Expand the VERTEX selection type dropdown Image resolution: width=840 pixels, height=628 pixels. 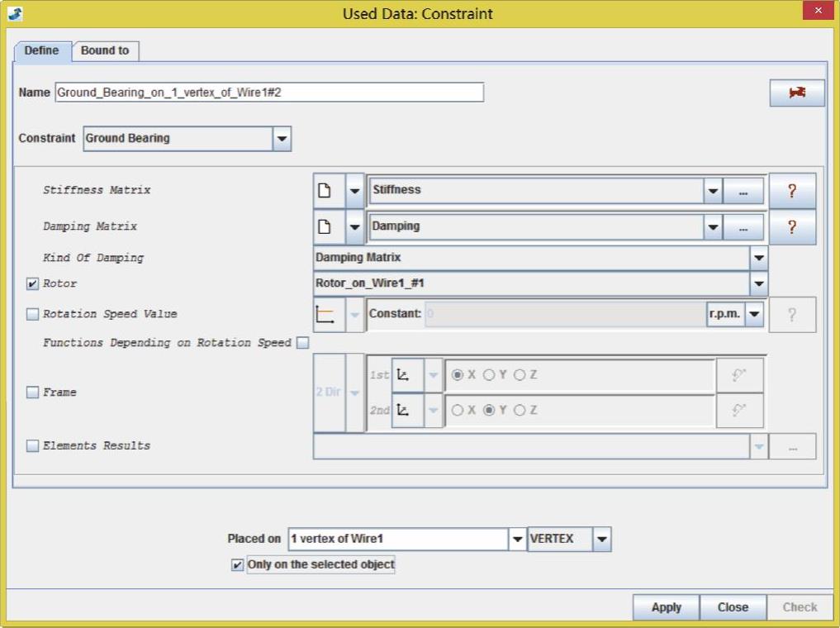(x=602, y=540)
